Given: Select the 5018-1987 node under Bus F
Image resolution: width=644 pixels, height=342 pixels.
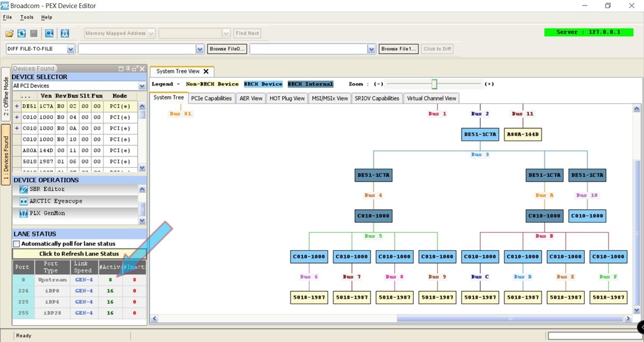Looking at the screenshot, I should [609, 297].
